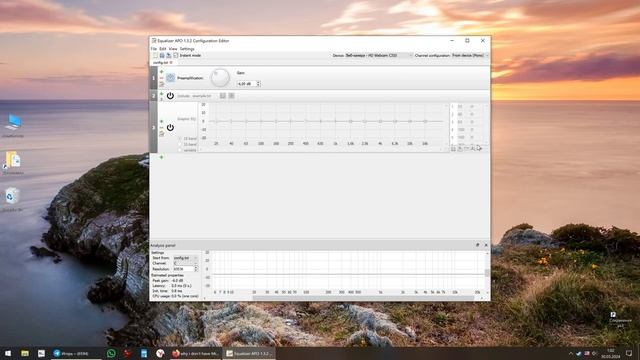The width and height of the screenshot is (640, 360).
Task: Select the Recycle Bin desktop icon
Action: click(x=12, y=200)
